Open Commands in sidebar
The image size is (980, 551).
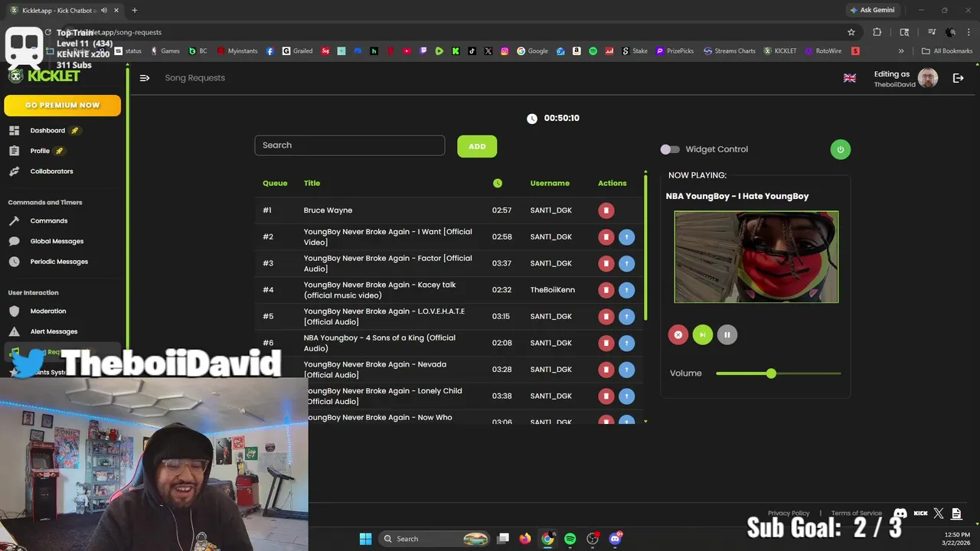[x=49, y=221]
